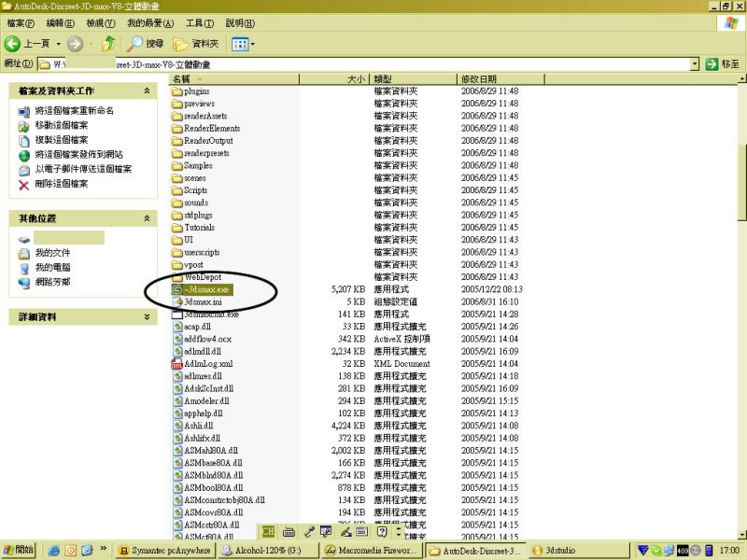Collapse the 檔案及資料夾工作 panel
Viewport: 747px width, 560px height.
tap(147, 91)
